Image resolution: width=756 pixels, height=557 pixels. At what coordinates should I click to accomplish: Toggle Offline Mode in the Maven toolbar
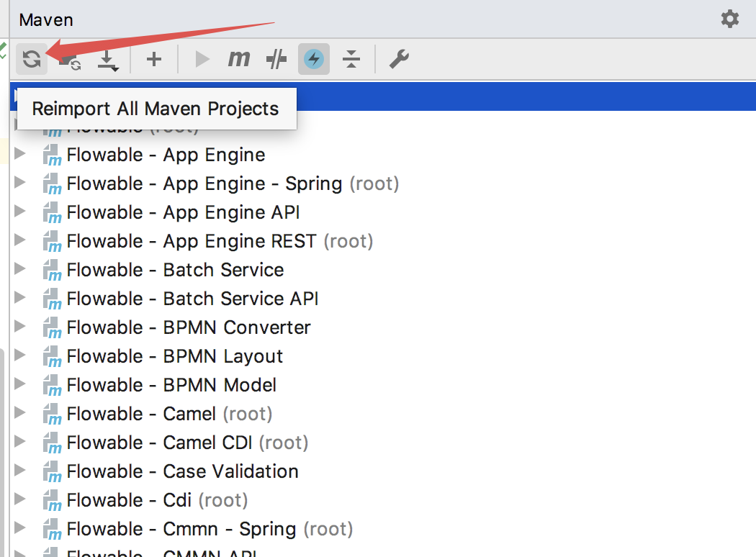[276, 59]
